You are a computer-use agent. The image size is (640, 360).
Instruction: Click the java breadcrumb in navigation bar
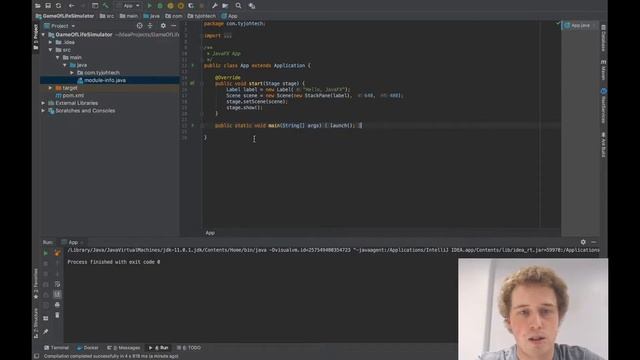click(151, 16)
